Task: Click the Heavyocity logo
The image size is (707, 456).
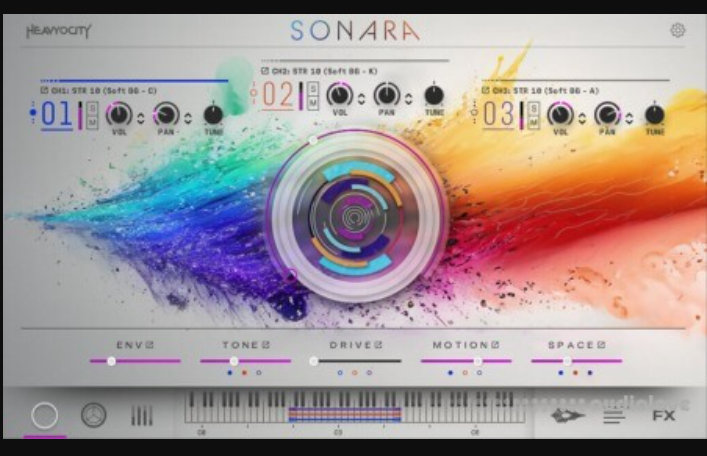Action: coord(58,31)
